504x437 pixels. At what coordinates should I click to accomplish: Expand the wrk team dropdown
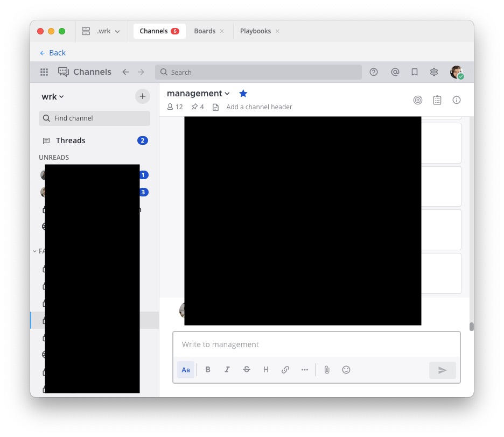[x=53, y=96]
